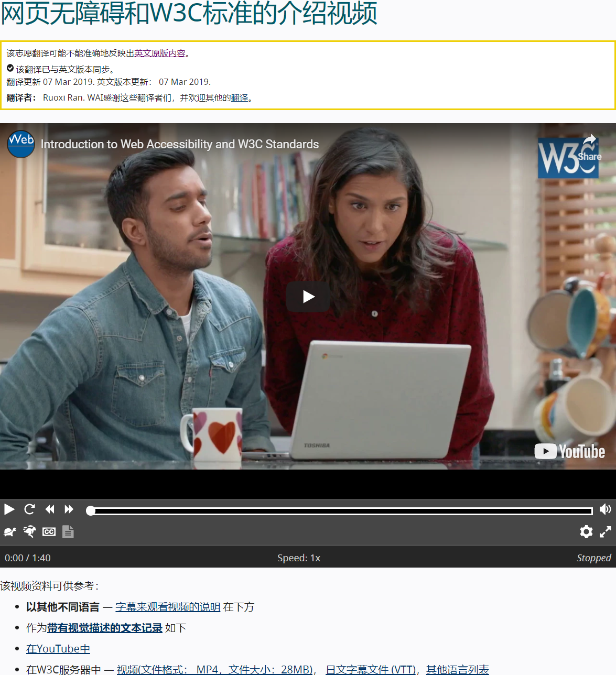
Task: Slow down playback with the turtle icon
Action: [x=10, y=532]
